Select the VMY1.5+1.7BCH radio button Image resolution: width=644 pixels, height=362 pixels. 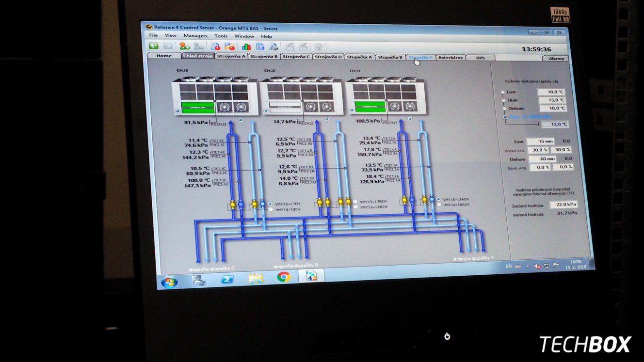click(355, 201)
